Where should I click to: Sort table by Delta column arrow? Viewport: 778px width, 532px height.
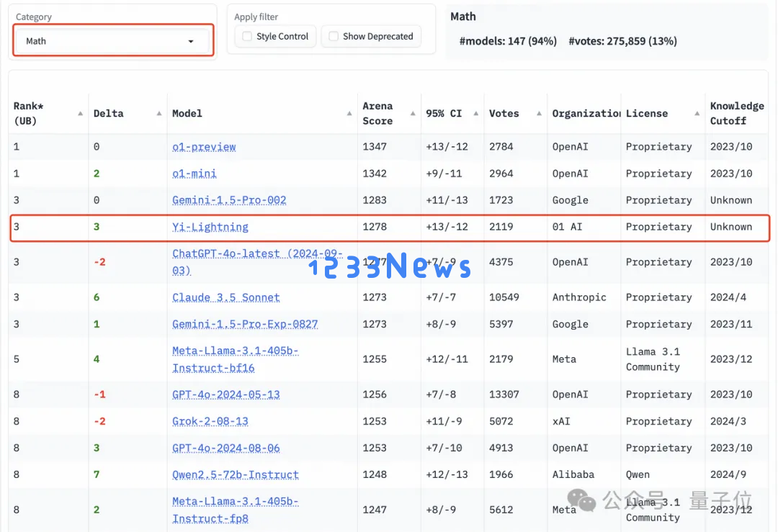tap(159, 114)
